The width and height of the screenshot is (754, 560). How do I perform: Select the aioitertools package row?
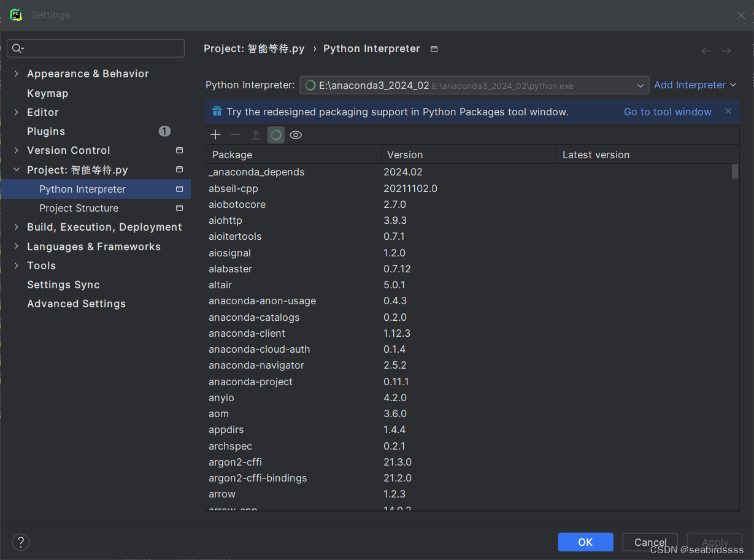[x=469, y=237]
